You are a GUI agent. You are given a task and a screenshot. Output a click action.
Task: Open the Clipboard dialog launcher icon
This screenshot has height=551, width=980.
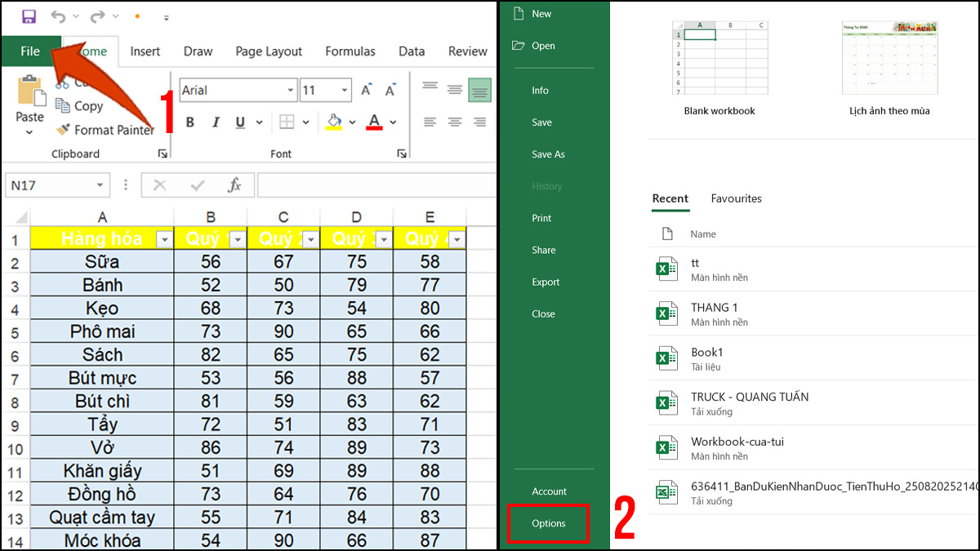coord(163,153)
